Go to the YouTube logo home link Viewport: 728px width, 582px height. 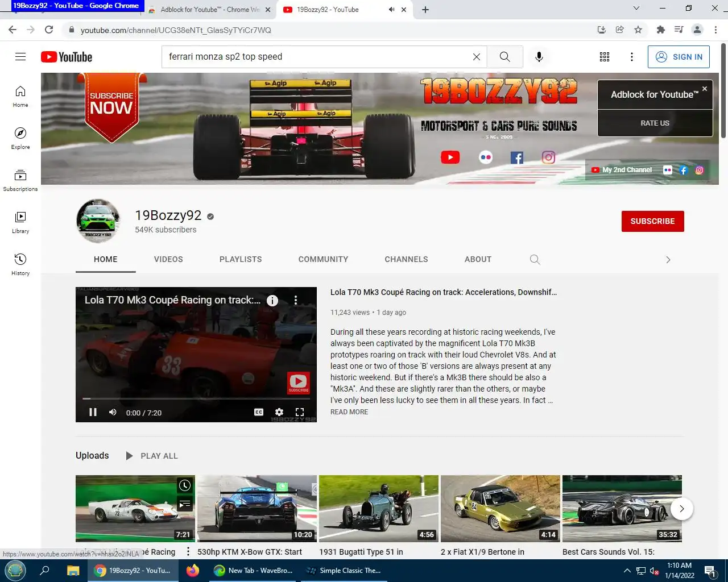point(67,57)
